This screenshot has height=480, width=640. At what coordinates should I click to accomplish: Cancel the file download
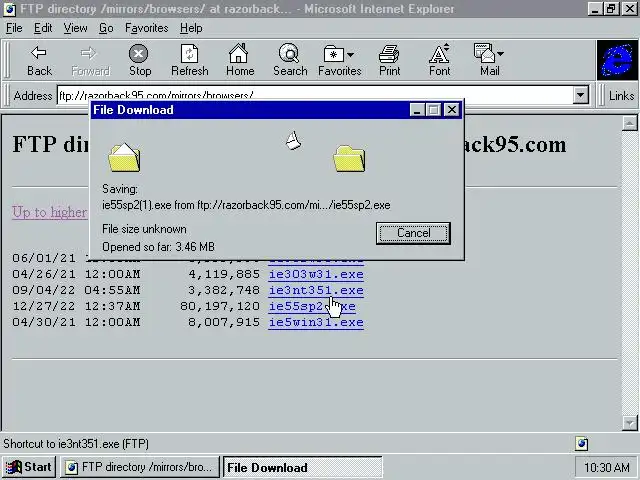pos(413,233)
